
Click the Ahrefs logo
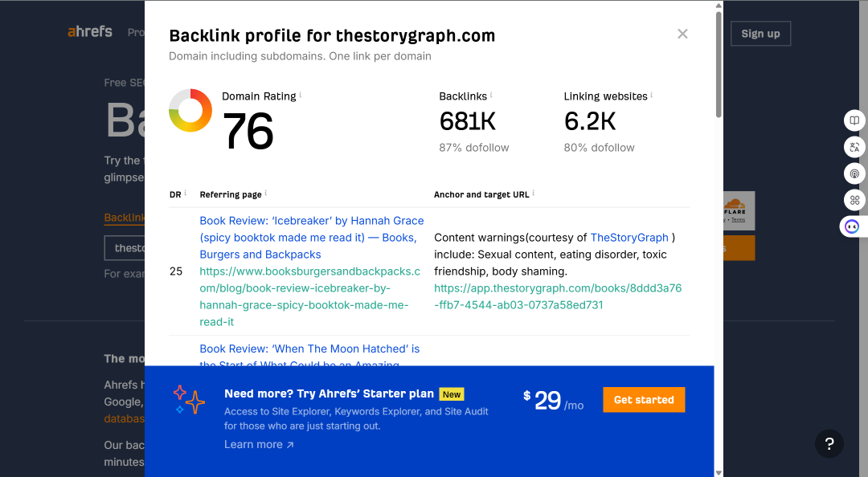click(x=90, y=31)
